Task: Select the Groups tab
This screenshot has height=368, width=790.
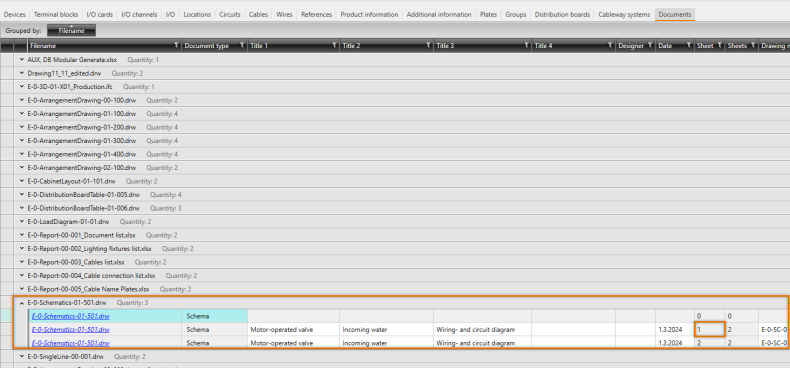Action: click(x=516, y=15)
